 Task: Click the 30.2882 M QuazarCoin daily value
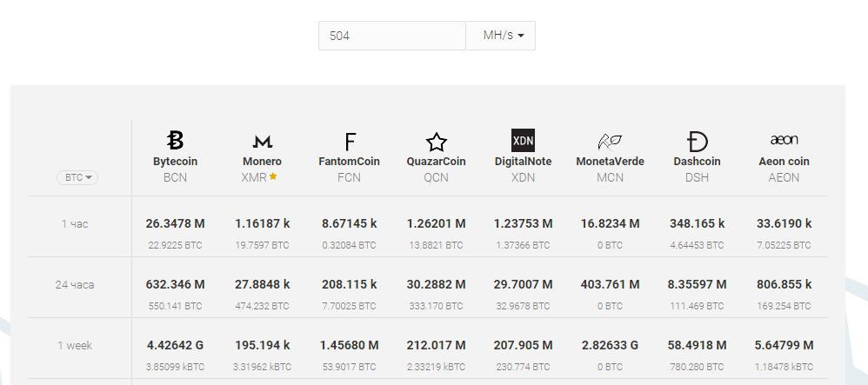click(x=437, y=285)
